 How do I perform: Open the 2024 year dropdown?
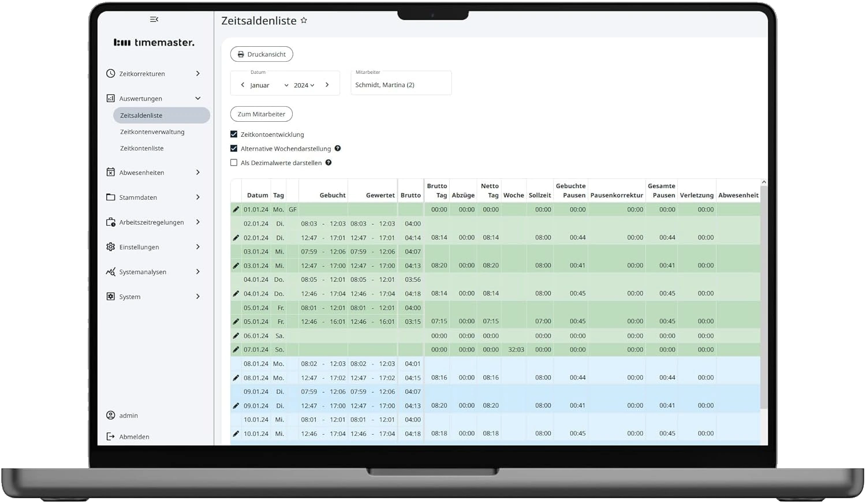coord(304,85)
